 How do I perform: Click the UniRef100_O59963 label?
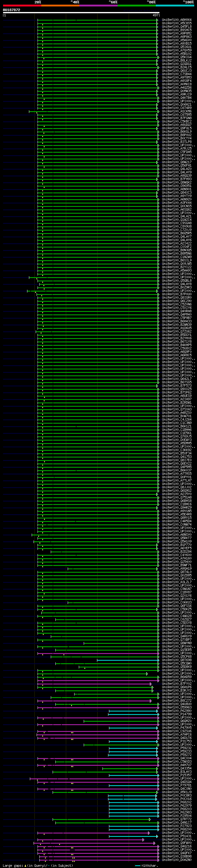point(176,708)
